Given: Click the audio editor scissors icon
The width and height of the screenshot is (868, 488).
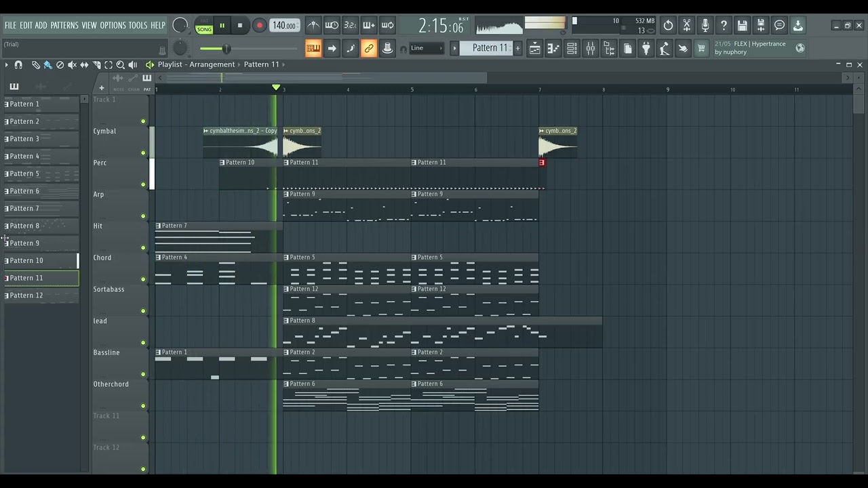Looking at the screenshot, I should (x=687, y=26).
